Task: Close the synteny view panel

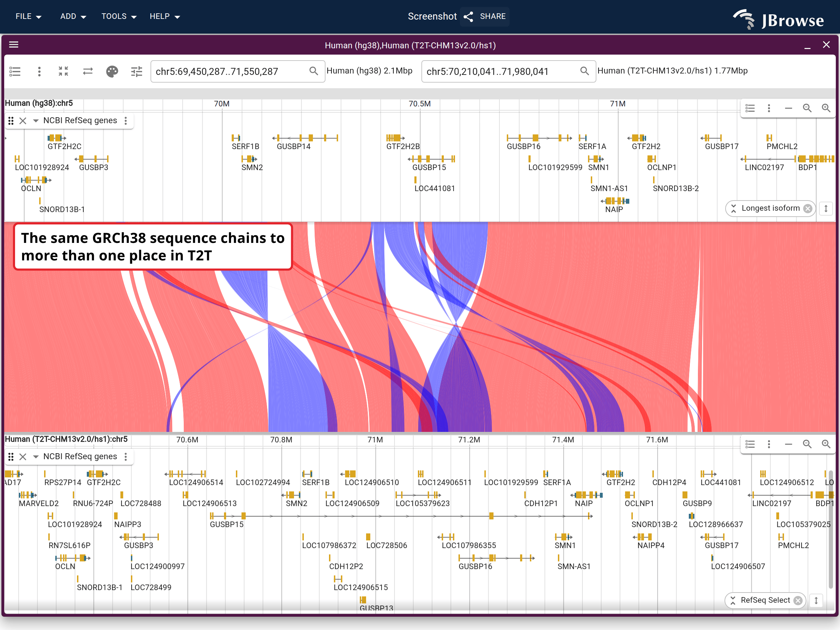Action: pyautogui.click(x=826, y=45)
